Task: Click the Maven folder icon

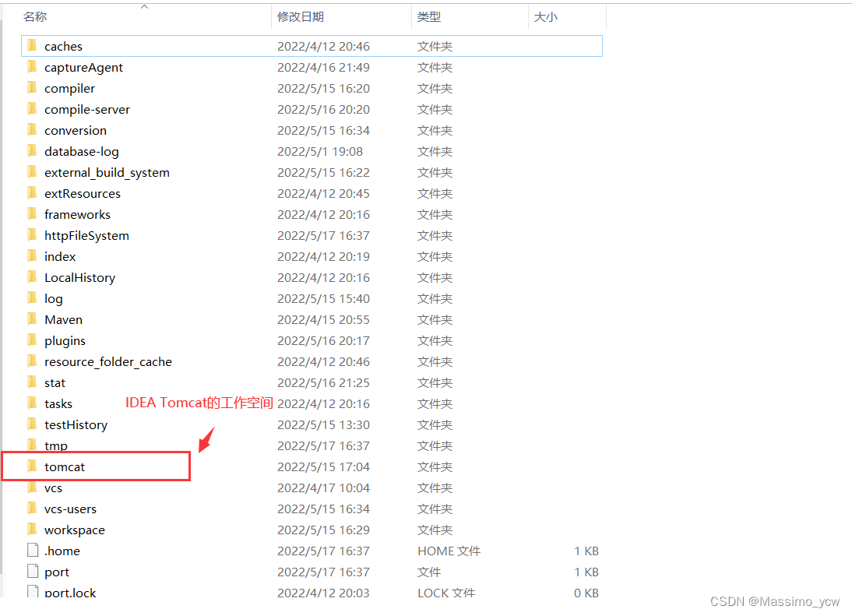Action: pyautogui.click(x=33, y=319)
